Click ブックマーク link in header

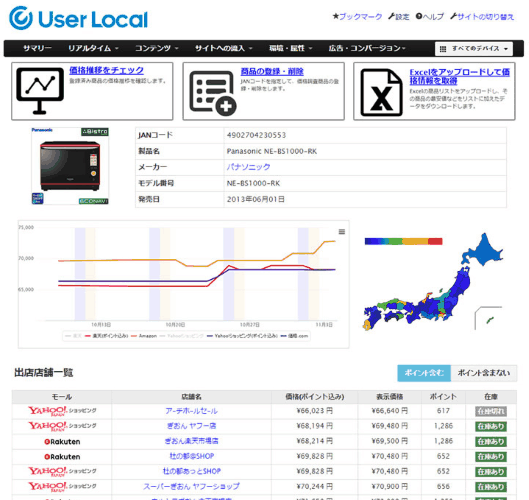(x=360, y=17)
